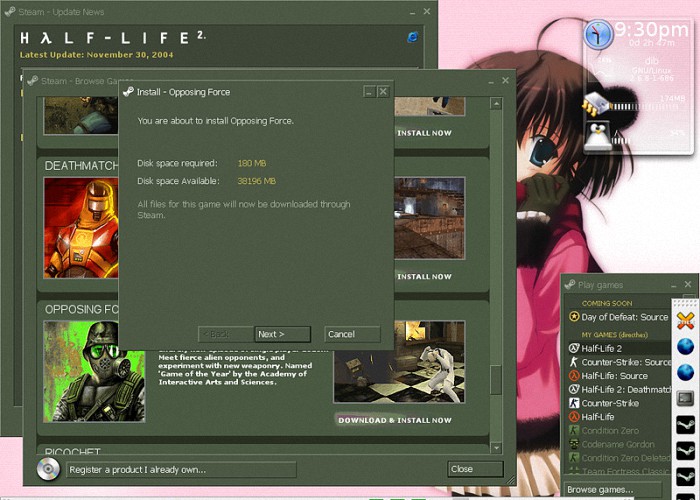Click the clock icon in desktop widget

pyautogui.click(x=598, y=35)
